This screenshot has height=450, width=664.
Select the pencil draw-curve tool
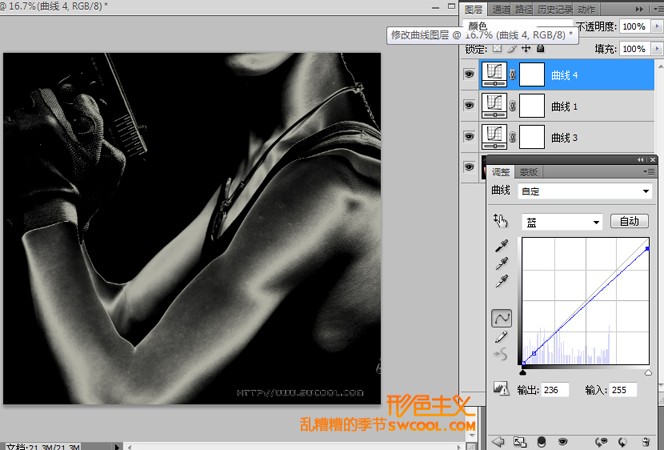[501, 337]
